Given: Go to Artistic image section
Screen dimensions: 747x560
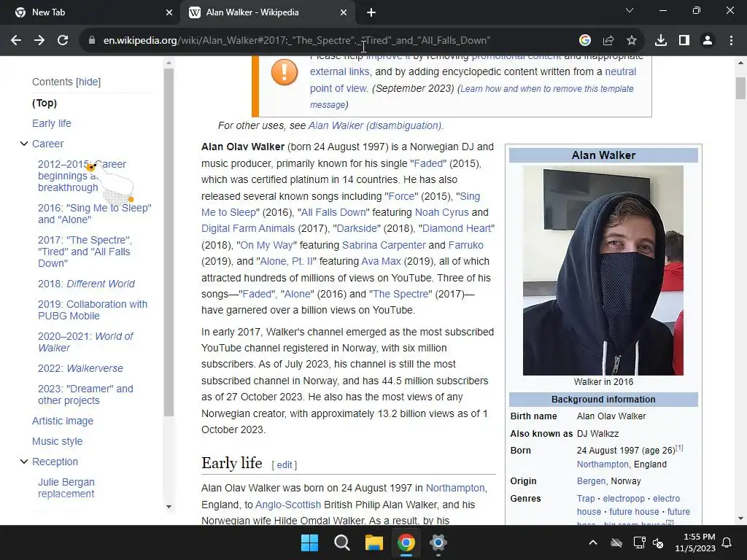Looking at the screenshot, I should click(x=63, y=421).
